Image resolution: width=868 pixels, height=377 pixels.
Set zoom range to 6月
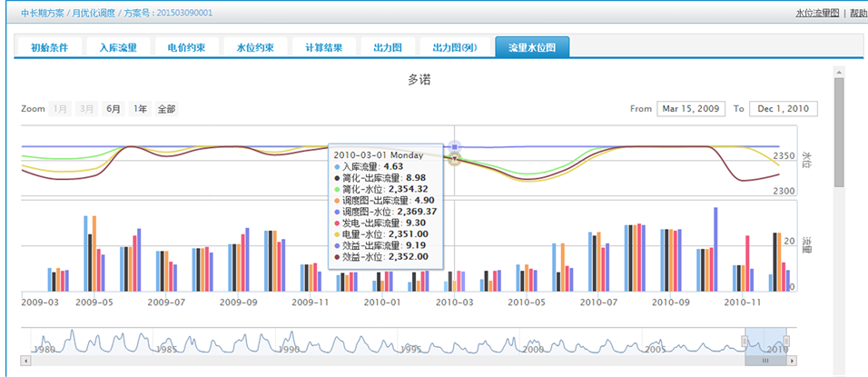[113, 109]
